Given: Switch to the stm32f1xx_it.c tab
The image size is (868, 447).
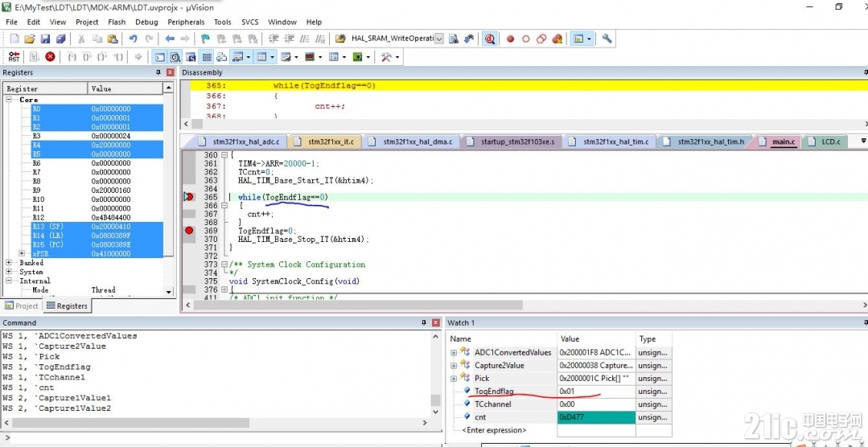Looking at the screenshot, I should (326, 141).
